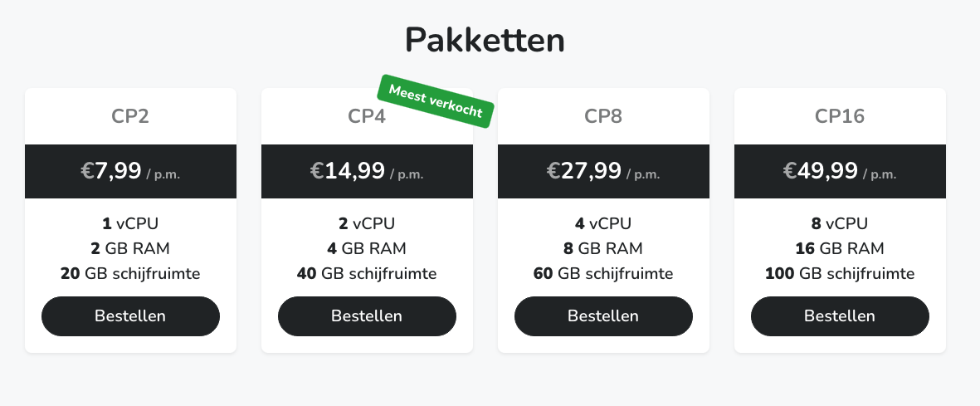980x406 pixels.
Task: Select Bestellen for the CP16 package
Action: (x=840, y=316)
